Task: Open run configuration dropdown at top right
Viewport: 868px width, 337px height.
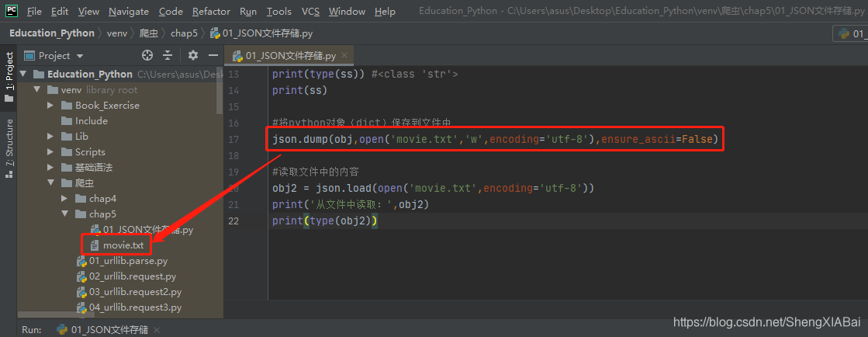Action: 849,34
